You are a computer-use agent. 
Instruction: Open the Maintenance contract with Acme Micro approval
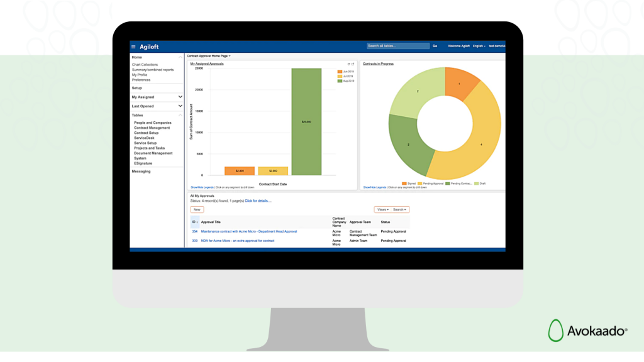coord(248,231)
